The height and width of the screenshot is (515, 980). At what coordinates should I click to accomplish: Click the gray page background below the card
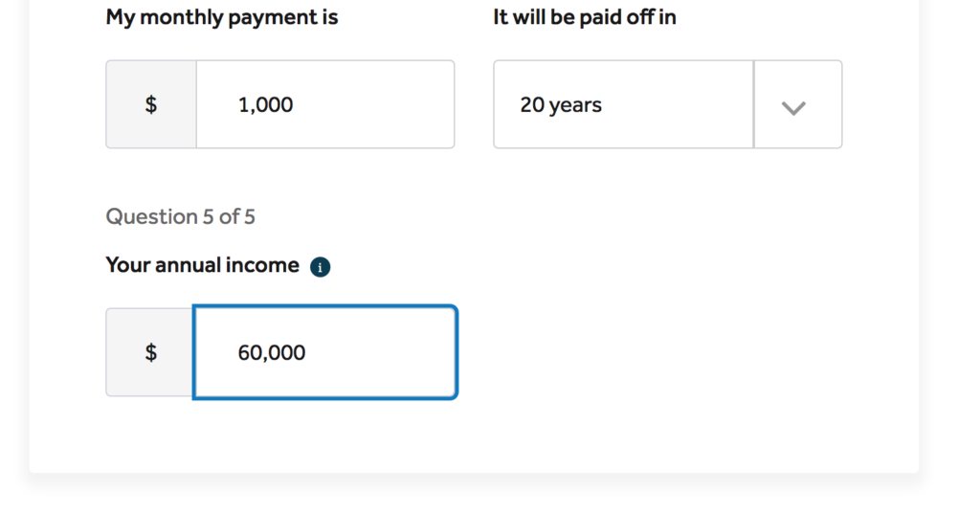click(479, 496)
